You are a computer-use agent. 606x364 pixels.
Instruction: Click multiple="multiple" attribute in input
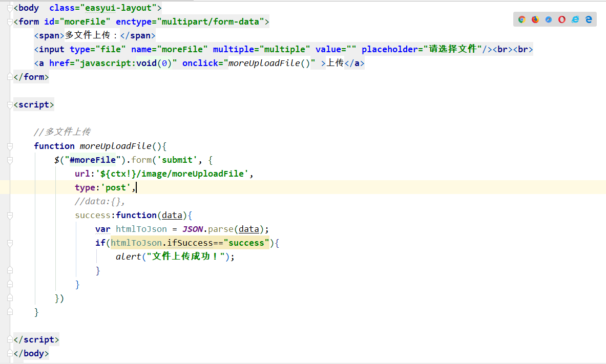pyautogui.click(x=261, y=50)
